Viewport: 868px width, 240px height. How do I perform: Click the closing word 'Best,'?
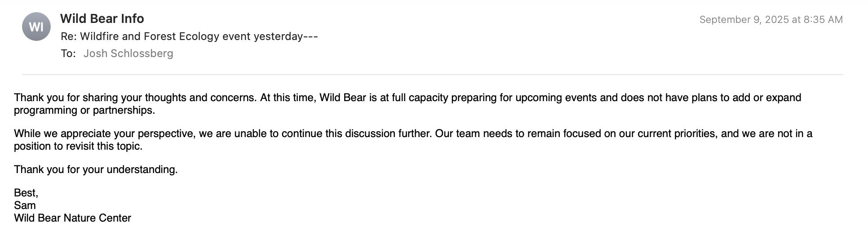[x=26, y=193]
